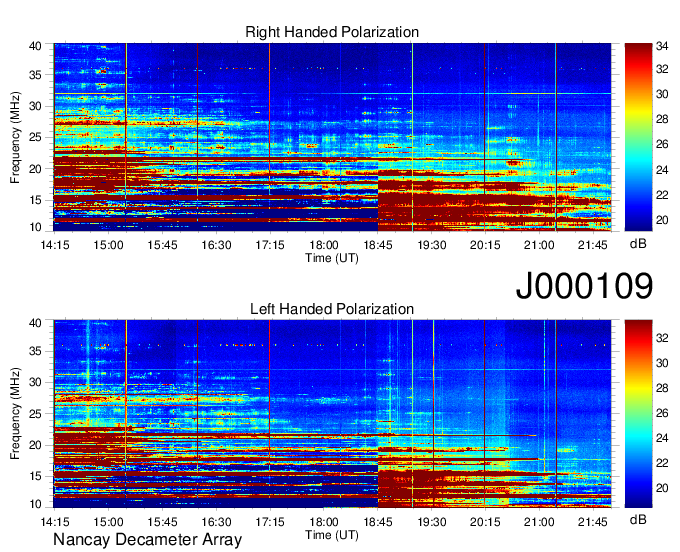Screen dimensions: 680x552
Task: Click the 15:00 tick on upper time axis
Action: [108, 245]
